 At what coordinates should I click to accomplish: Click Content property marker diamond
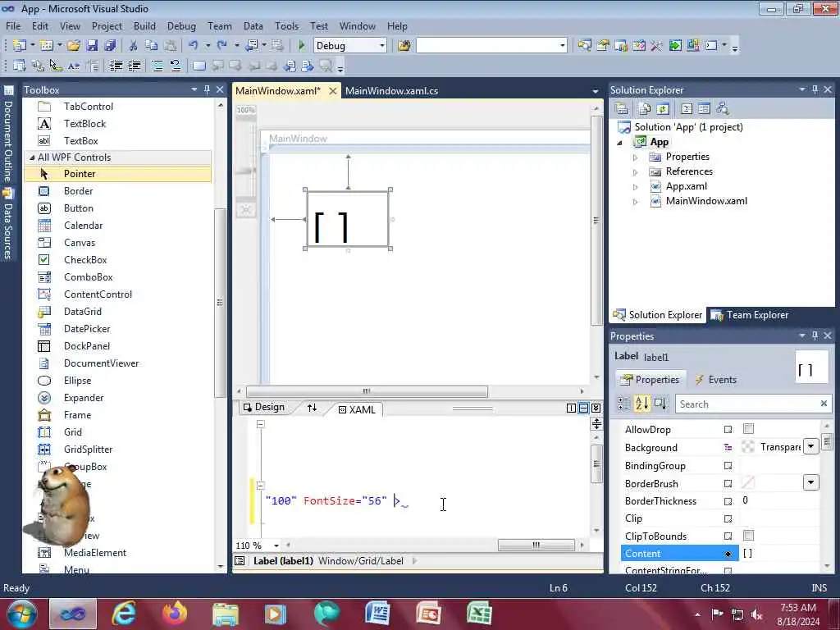(728, 554)
